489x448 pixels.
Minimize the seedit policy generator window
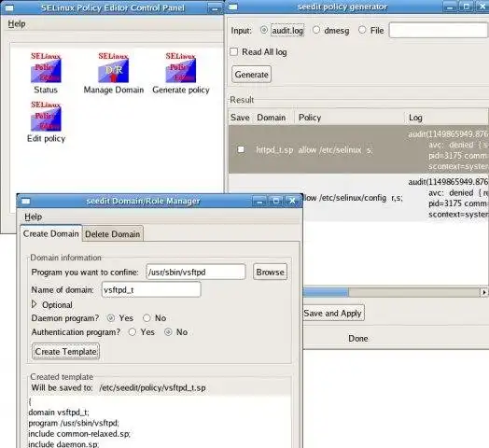(450, 7)
